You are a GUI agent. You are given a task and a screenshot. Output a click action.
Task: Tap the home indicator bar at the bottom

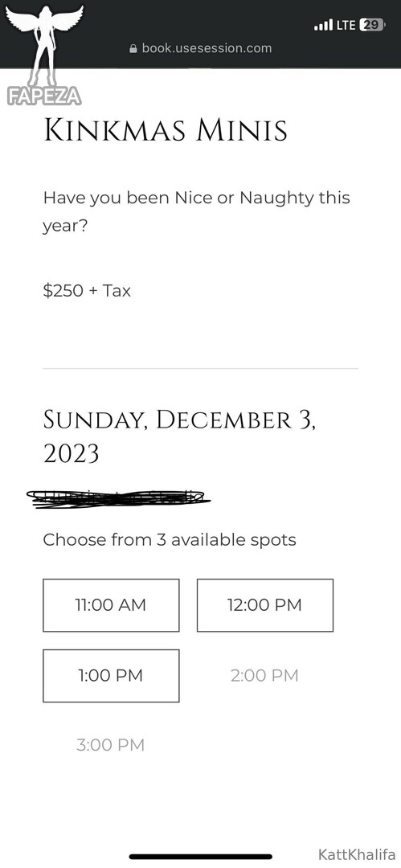tap(201, 857)
